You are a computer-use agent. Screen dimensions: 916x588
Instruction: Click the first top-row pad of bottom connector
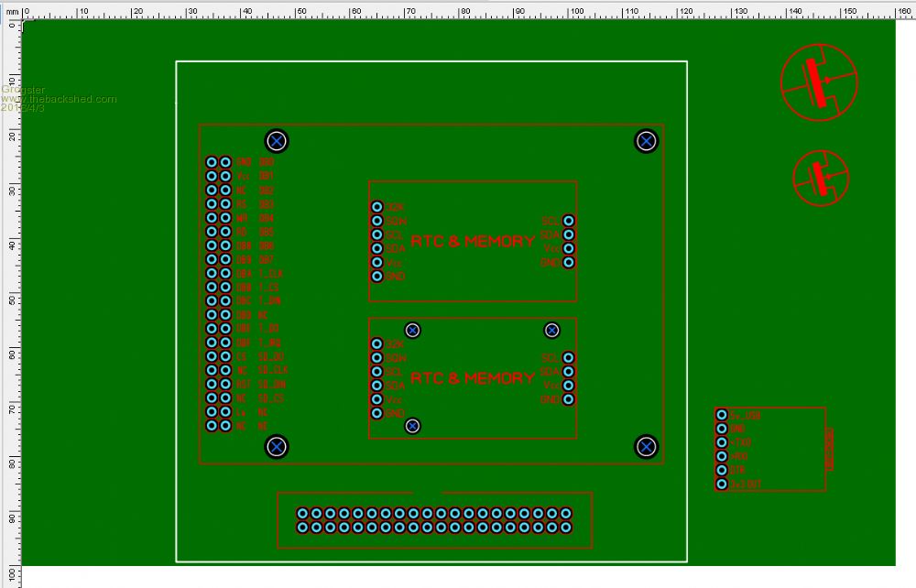(x=302, y=514)
